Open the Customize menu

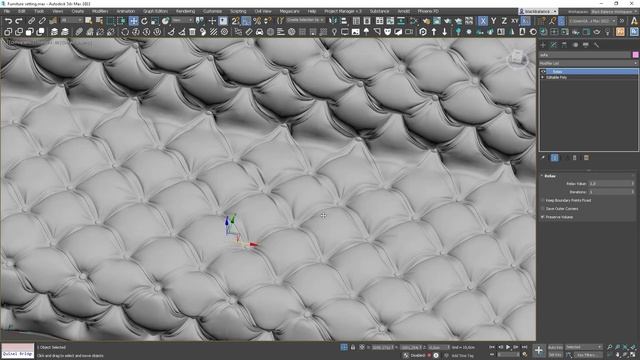[x=212, y=11]
